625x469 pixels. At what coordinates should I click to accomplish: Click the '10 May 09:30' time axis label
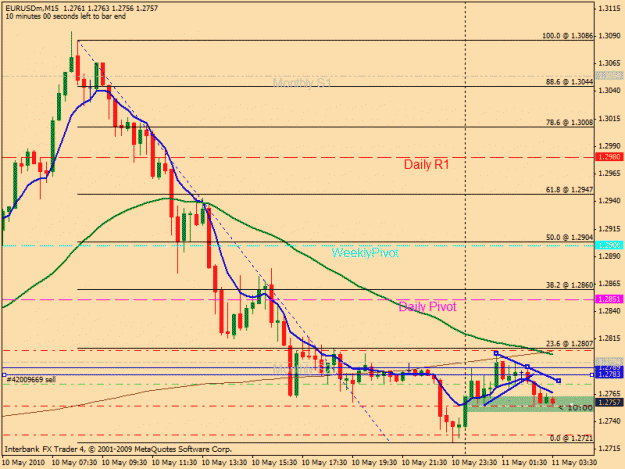124,463
